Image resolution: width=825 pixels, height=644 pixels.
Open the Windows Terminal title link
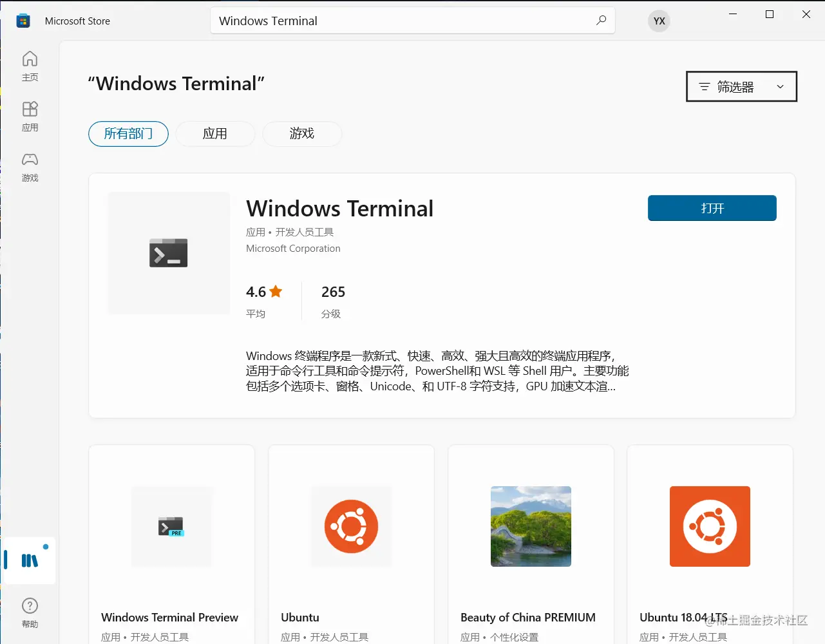click(340, 208)
